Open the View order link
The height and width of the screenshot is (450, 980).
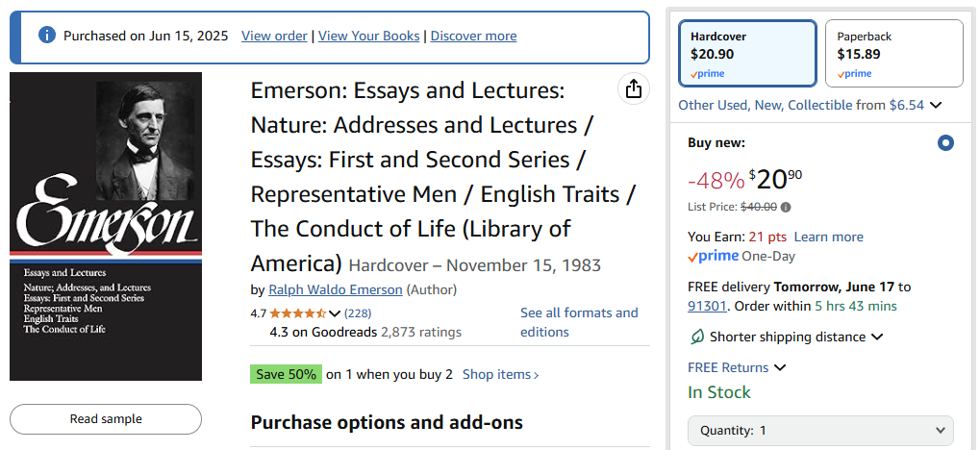(x=274, y=36)
